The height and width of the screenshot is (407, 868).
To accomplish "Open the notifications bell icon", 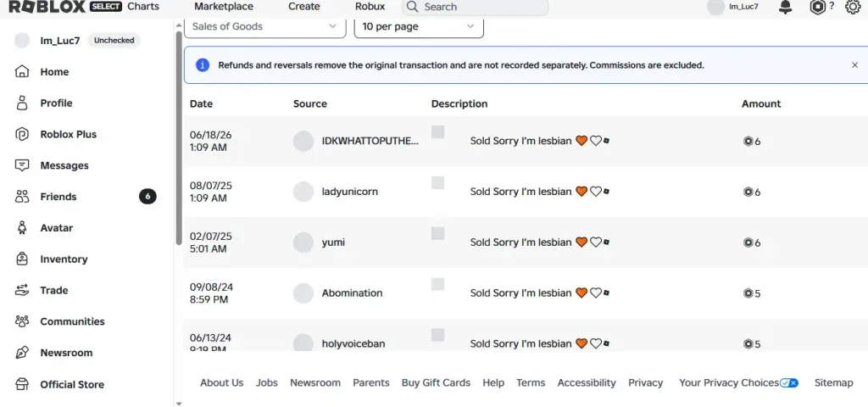I will (785, 7).
